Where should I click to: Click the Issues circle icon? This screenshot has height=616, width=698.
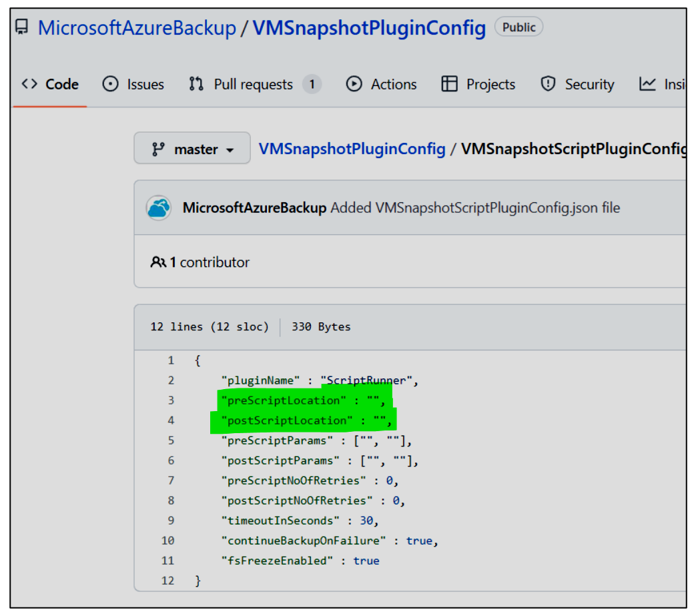pos(111,83)
